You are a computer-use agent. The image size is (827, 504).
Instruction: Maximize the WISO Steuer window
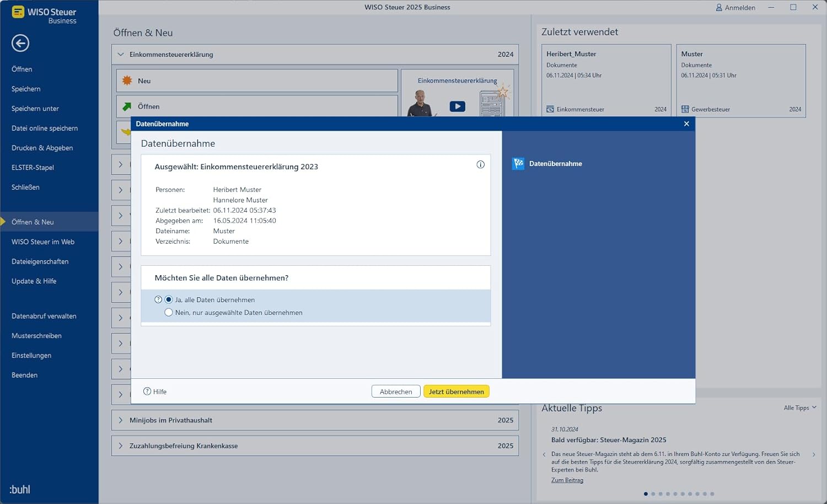(x=793, y=7)
